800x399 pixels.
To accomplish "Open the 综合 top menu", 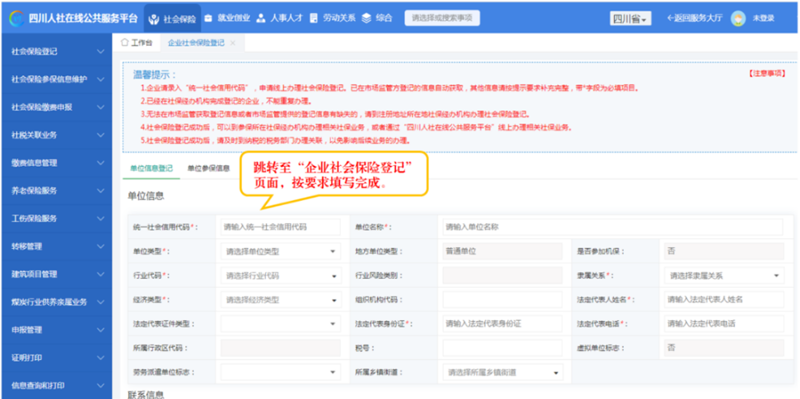I will click(x=377, y=18).
